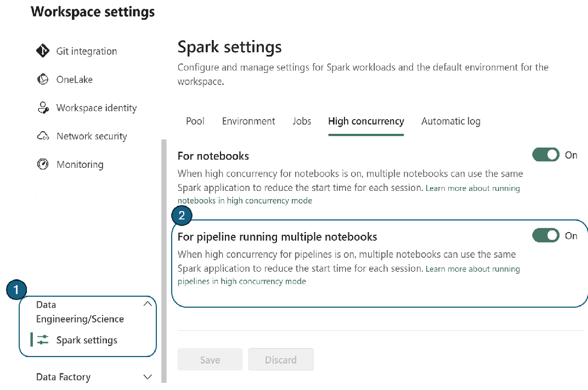This screenshot has width=588, height=390.
Task: Click the Git integration diamond icon
Action: [x=43, y=51]
